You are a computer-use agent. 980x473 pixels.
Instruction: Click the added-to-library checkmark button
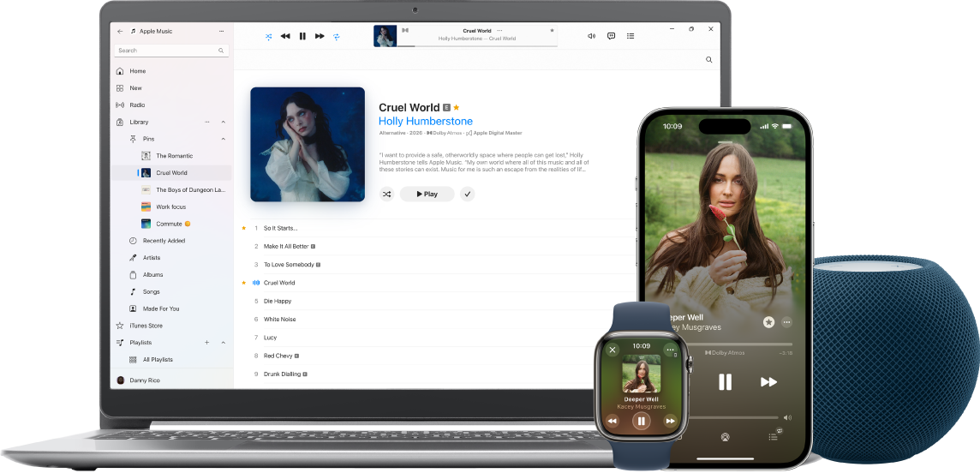[x=468, y=195]
